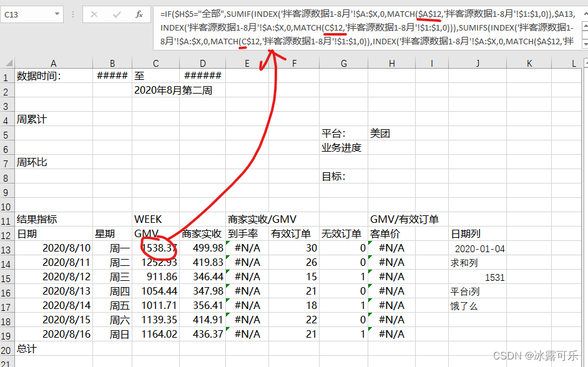
Task: Select all cells via corner triangle
Action: (x=8, y=63)
